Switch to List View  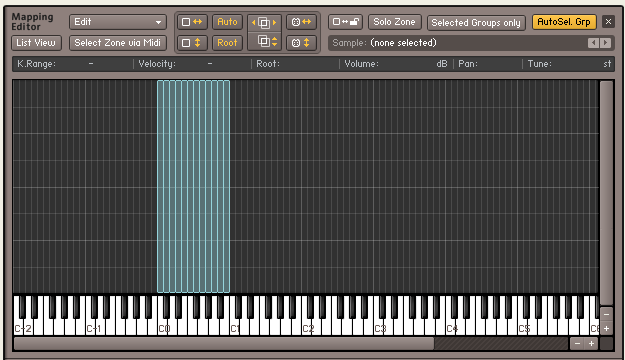(x=36, y=43)
